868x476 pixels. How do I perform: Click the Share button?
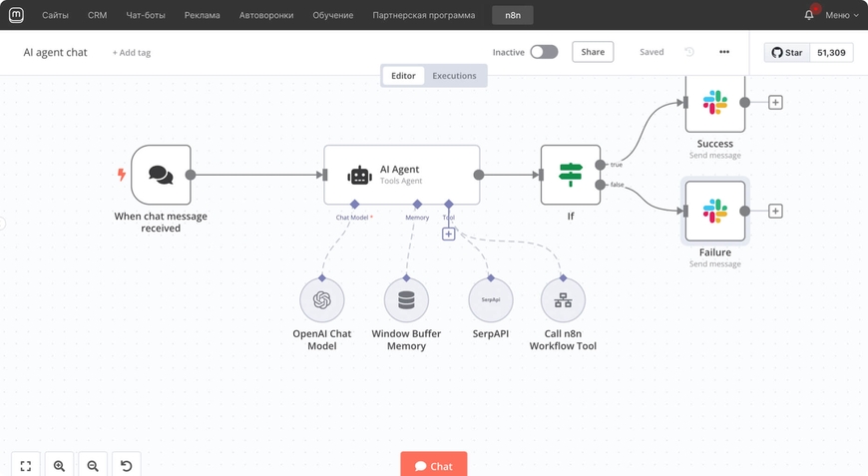tap(593, 52)
